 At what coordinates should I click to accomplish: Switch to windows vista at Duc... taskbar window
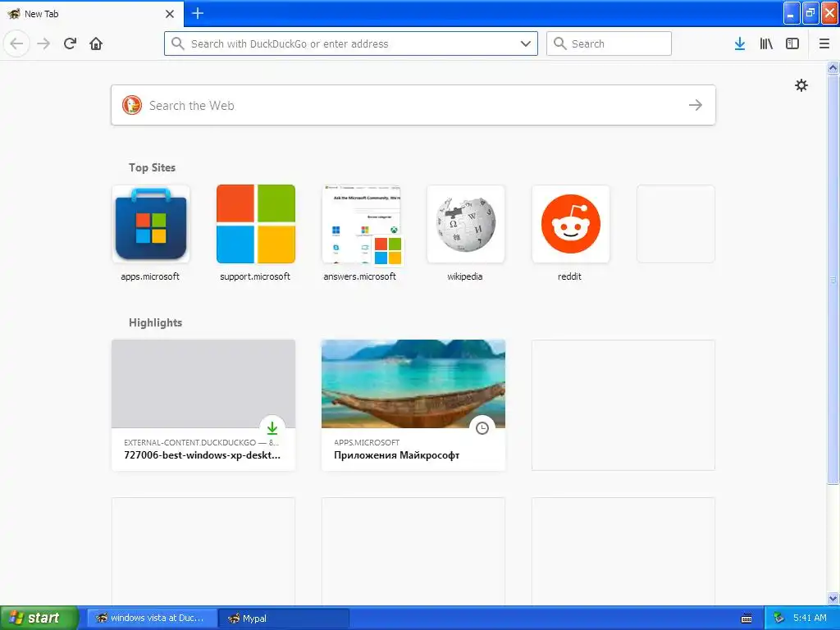click(x=152, y=618)
